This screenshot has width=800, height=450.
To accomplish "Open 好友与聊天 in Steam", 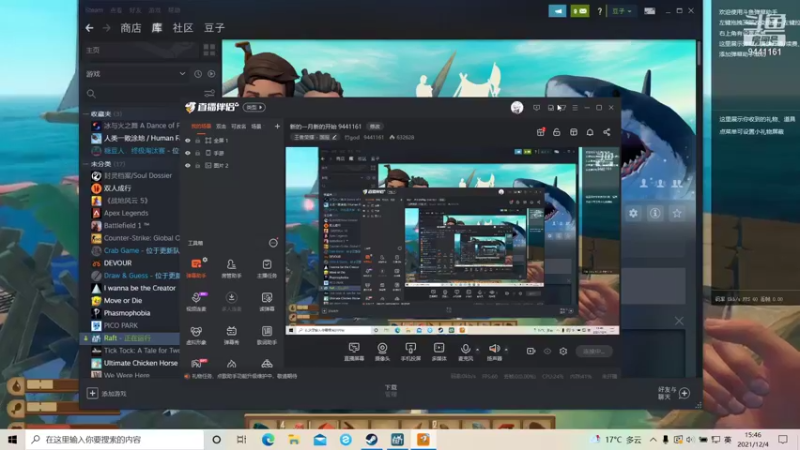I will pyautogui.click(x=673, y=393).
